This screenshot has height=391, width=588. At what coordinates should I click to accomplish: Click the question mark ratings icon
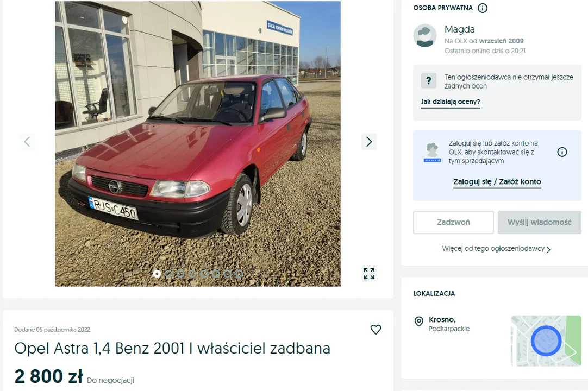tap(429, 80)
